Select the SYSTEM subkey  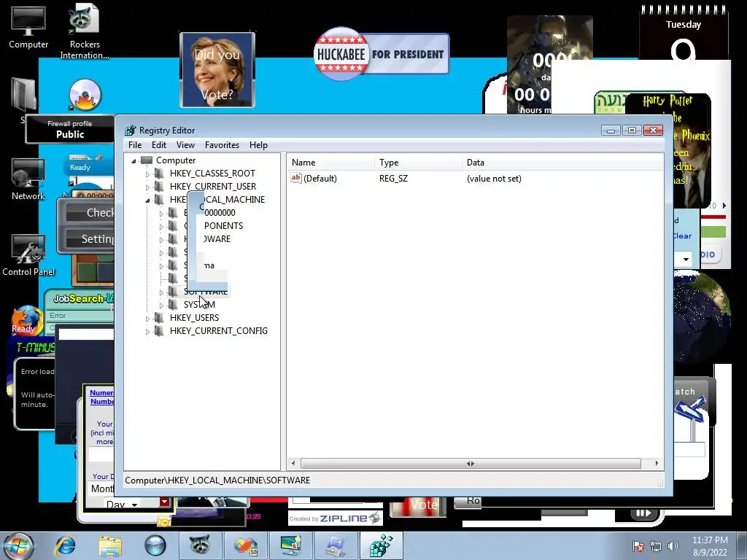(199, 304)
